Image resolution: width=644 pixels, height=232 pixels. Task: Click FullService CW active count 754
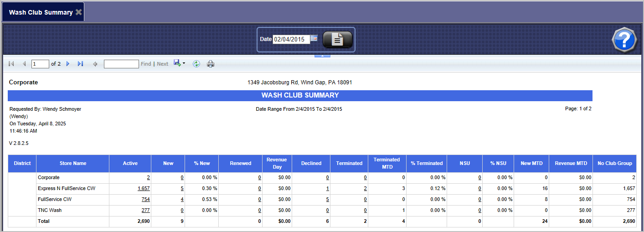[145, 199]
